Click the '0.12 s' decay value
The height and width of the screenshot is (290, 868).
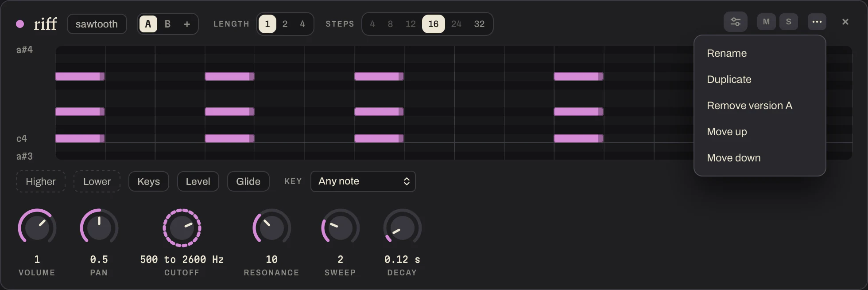point(402,259)
